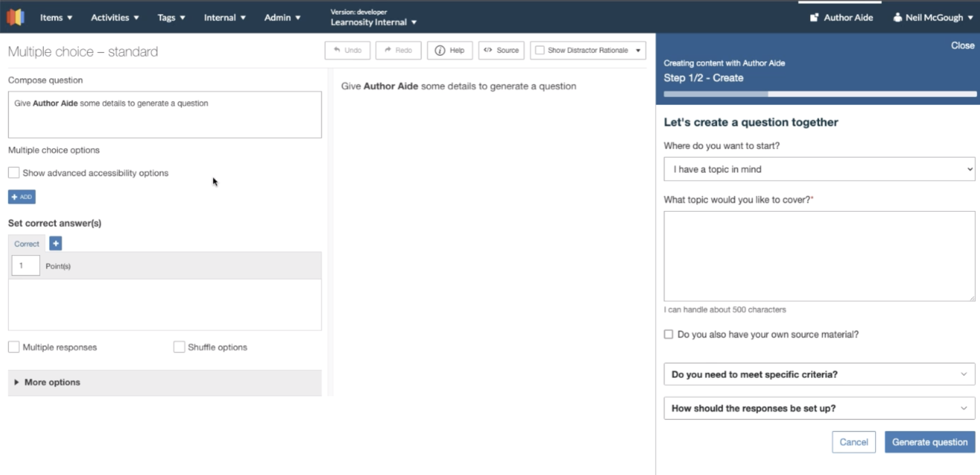Expand 'How should the responses be set up?'
Viewport: 980px width, 475px height.
click(x=819, y=408)
